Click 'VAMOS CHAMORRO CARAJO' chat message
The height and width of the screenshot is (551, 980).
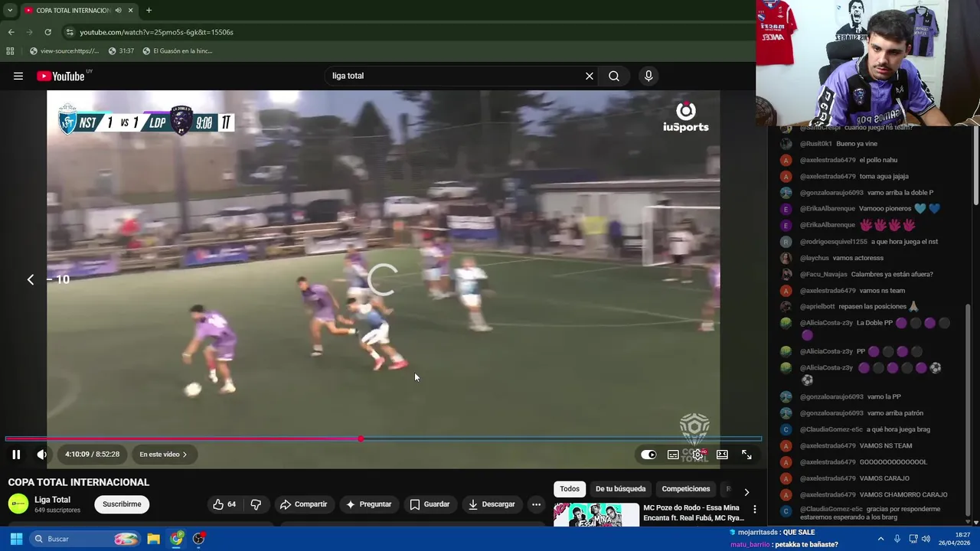[903, 494]
